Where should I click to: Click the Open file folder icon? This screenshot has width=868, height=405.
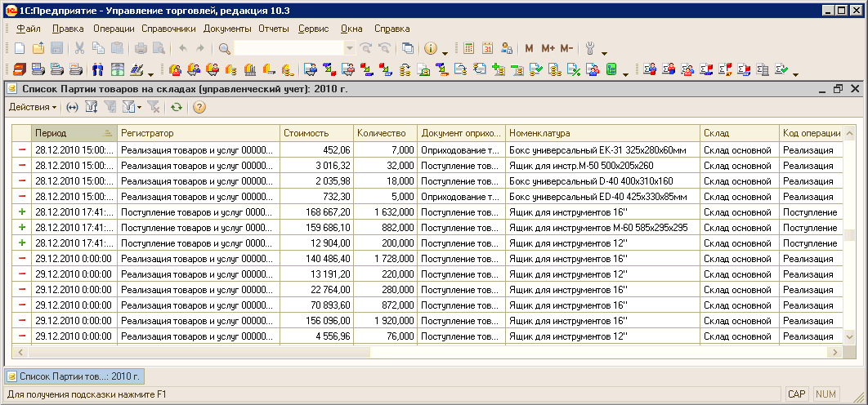coord(38,48)
